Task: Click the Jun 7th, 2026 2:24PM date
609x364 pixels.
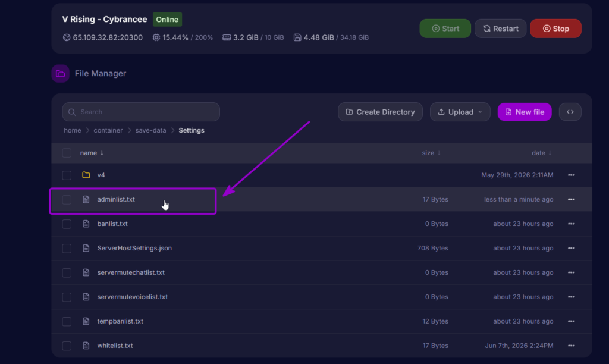Action: (x=519, y=346)
